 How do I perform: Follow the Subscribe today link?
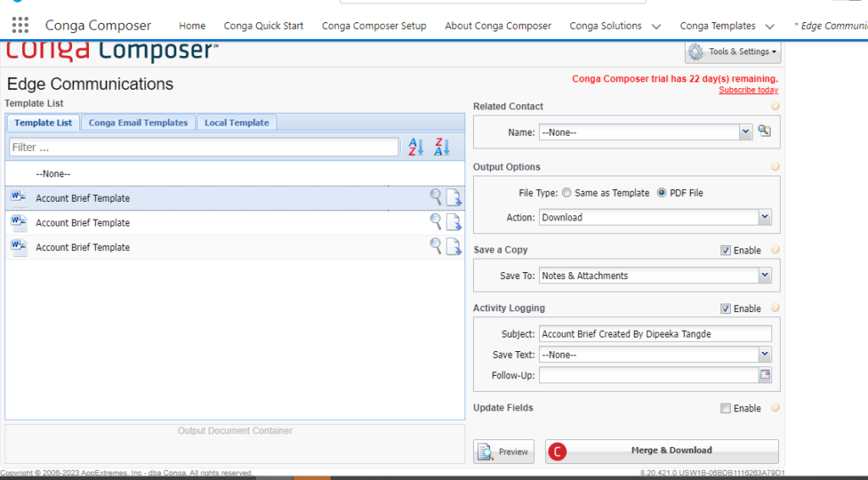748,90
